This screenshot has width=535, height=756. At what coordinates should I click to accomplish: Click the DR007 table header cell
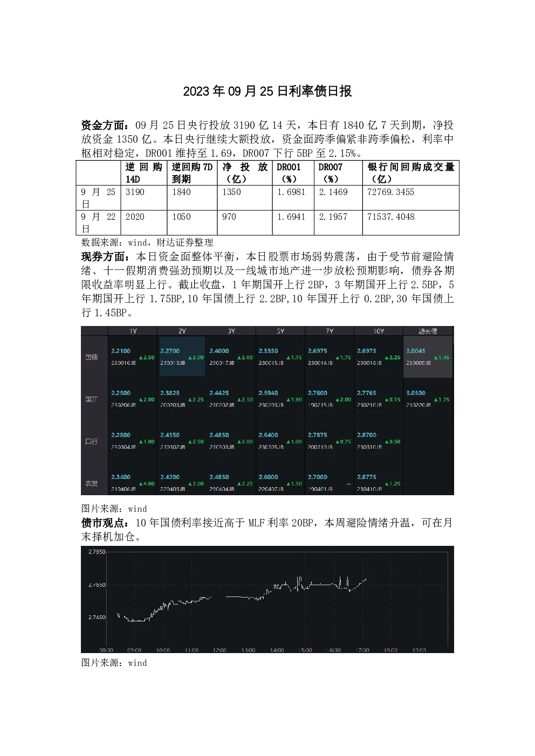coord(338,173)
